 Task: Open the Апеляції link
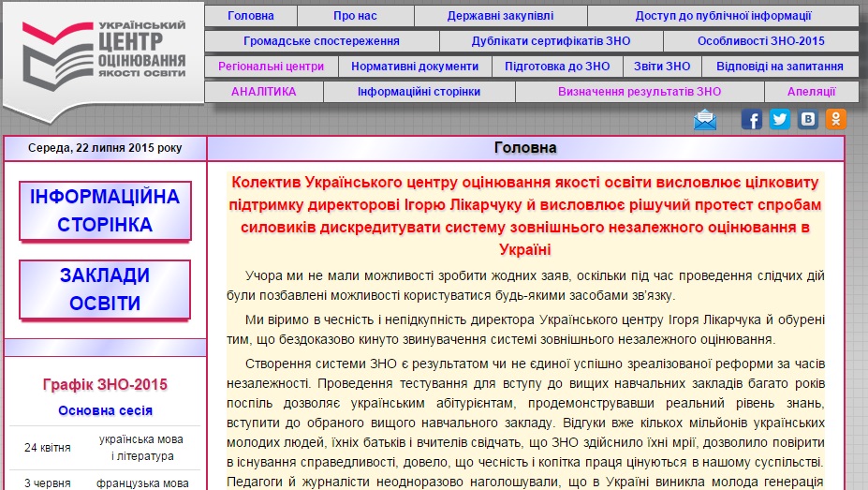811,92
